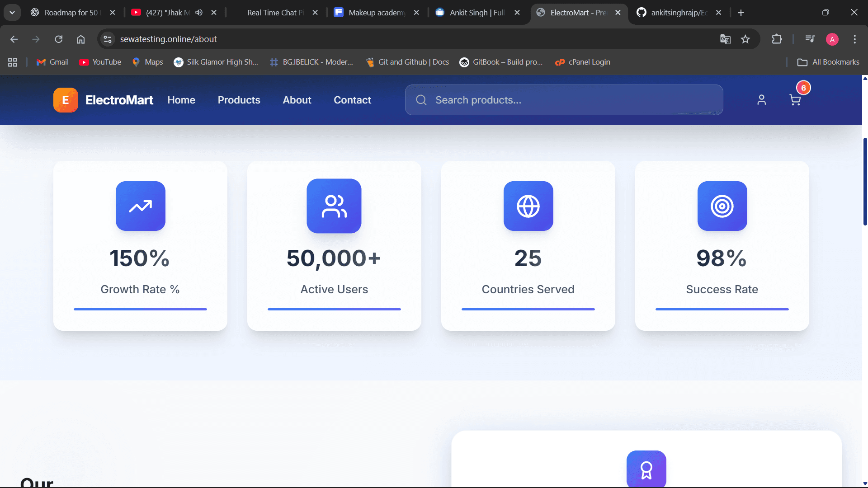Open Chrome three-dot menu
The image size is (868, 488).
tap(854, 39)
